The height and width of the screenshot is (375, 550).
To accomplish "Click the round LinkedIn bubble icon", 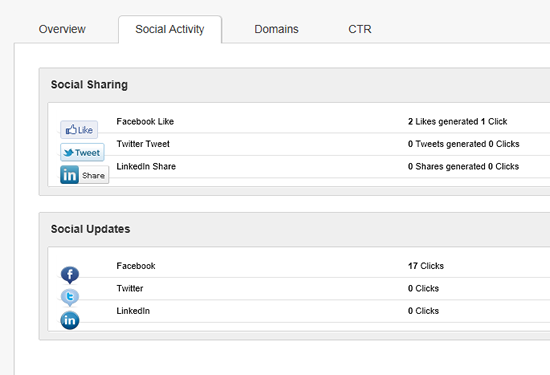I will pyautogui.click(x=70, y=320).
